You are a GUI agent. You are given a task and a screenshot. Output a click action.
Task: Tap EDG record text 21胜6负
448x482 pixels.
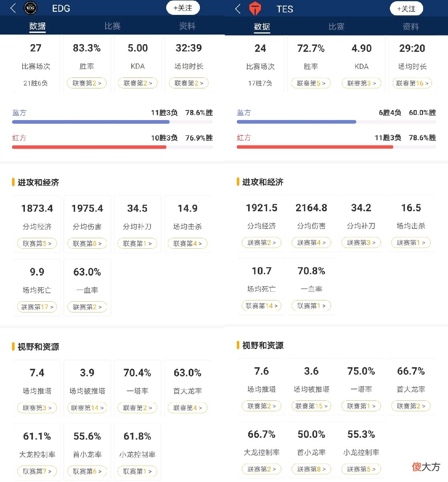pyautogui.click(x=36, y=83)
